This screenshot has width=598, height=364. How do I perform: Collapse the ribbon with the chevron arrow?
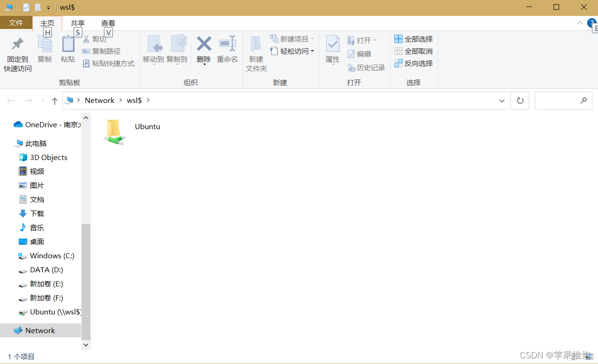(580, 23)
